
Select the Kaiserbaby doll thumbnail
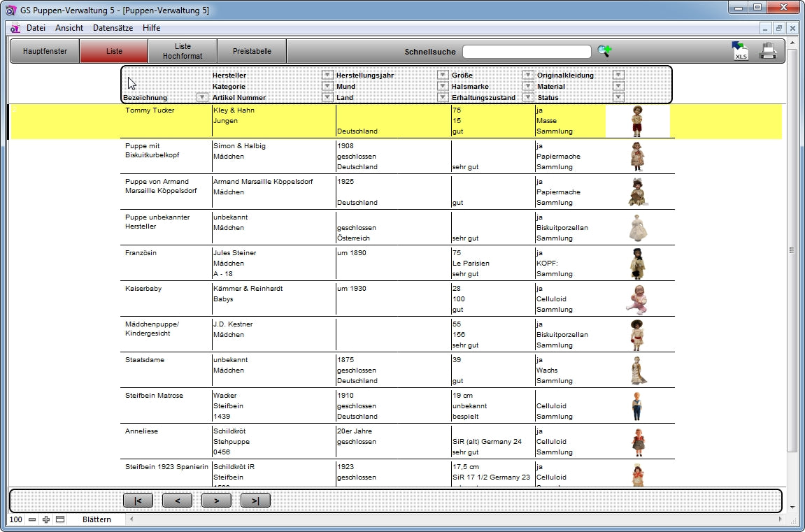[x=636, y=299]
